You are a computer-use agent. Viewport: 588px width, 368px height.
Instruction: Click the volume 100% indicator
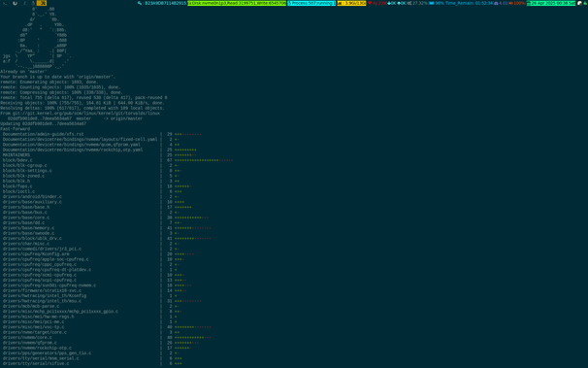point(516,3)
